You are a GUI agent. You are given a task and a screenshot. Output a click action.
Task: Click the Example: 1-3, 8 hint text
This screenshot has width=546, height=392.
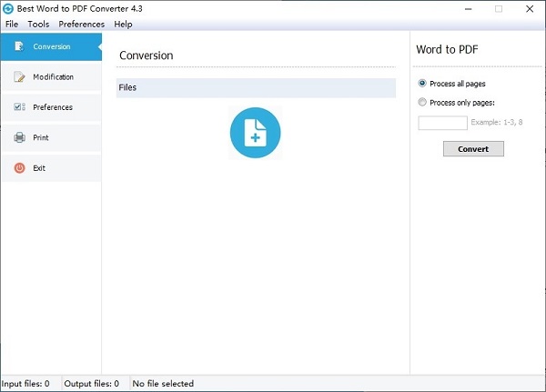tap(497, 122)
